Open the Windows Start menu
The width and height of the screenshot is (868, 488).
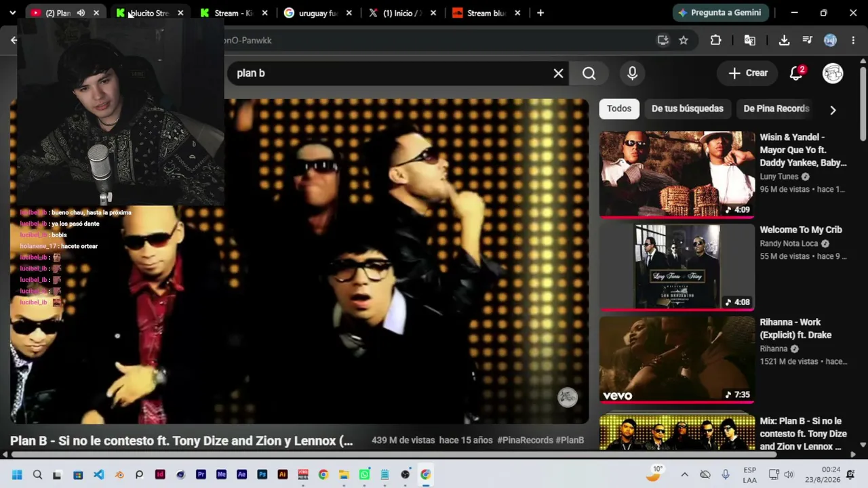click(17, 474)
